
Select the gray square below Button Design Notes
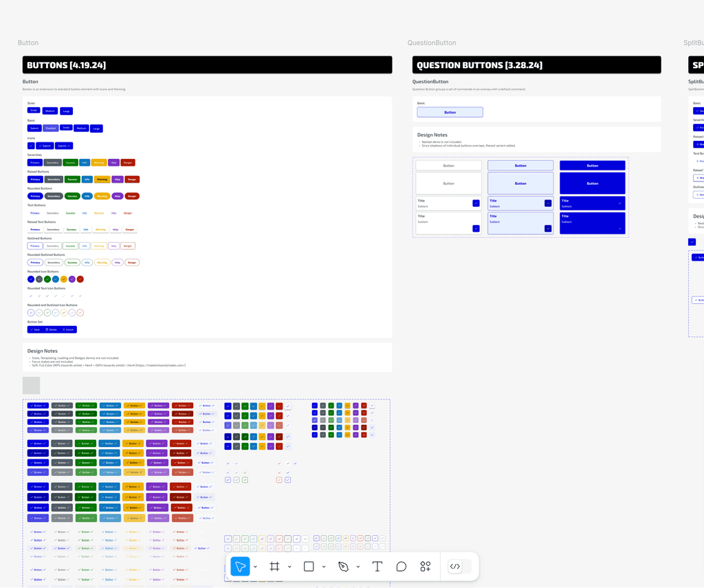click(31, 385)
